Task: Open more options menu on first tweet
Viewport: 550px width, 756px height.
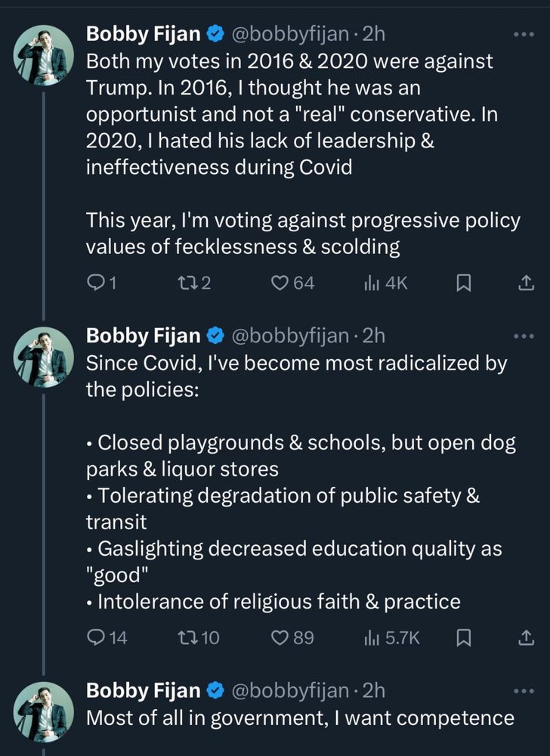Action: pyautogui.click(x=524, y=34)
